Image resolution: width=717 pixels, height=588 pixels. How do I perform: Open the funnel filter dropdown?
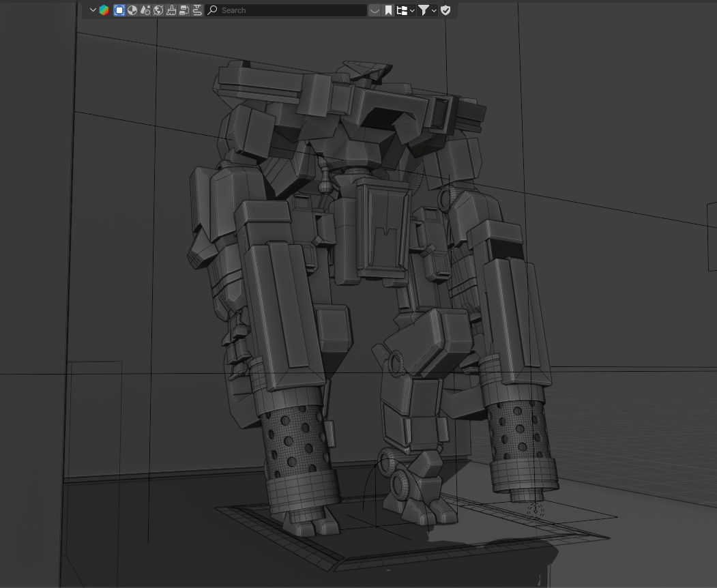pyautogui.click(x=426, y=10)
